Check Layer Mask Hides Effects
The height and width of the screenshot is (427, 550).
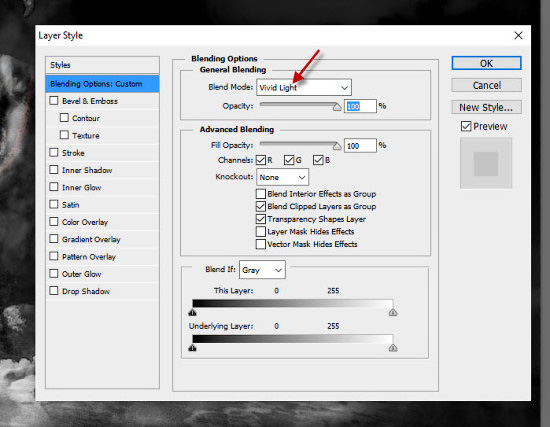[261, 232]
